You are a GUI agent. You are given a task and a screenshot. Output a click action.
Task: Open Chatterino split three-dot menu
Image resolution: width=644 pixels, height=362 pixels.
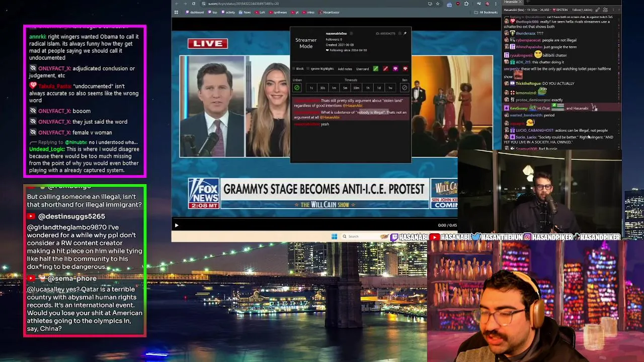(x=613, y=10)
